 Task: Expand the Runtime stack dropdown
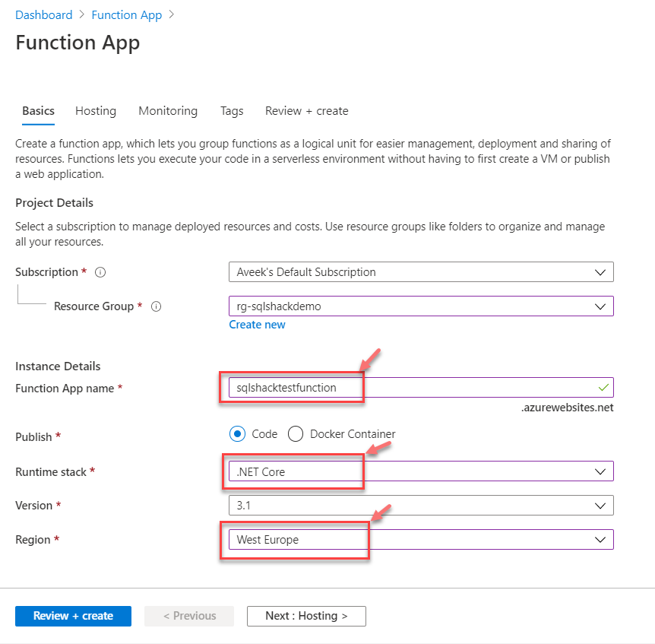(x=421, y=471)
